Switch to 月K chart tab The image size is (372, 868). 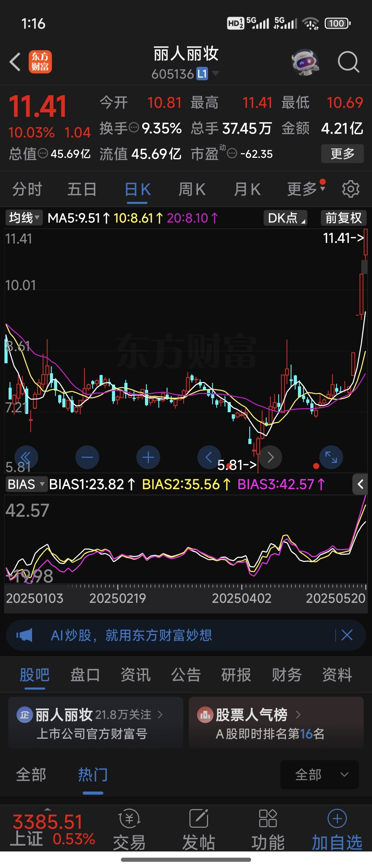[x=247, y=189]
